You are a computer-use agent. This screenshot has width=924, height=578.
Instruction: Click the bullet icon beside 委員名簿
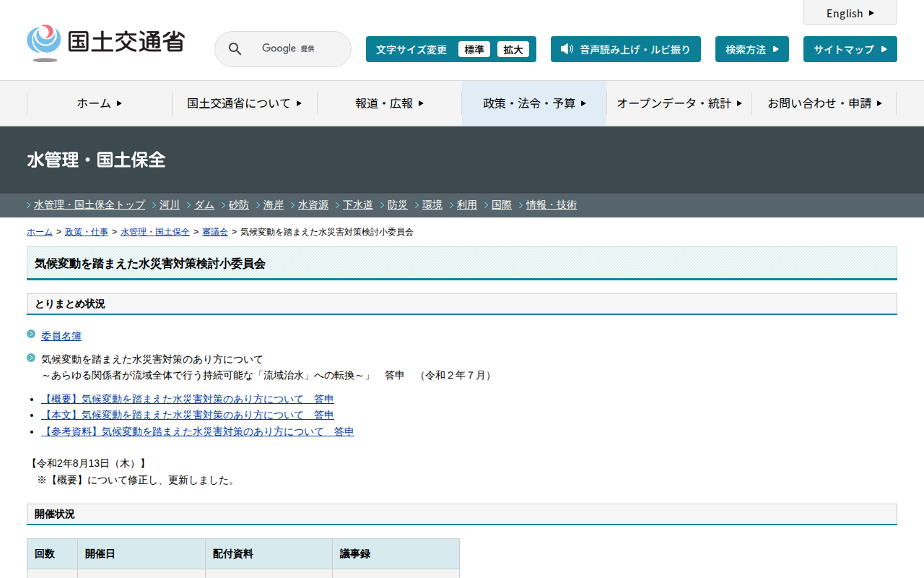pos(31,334)
